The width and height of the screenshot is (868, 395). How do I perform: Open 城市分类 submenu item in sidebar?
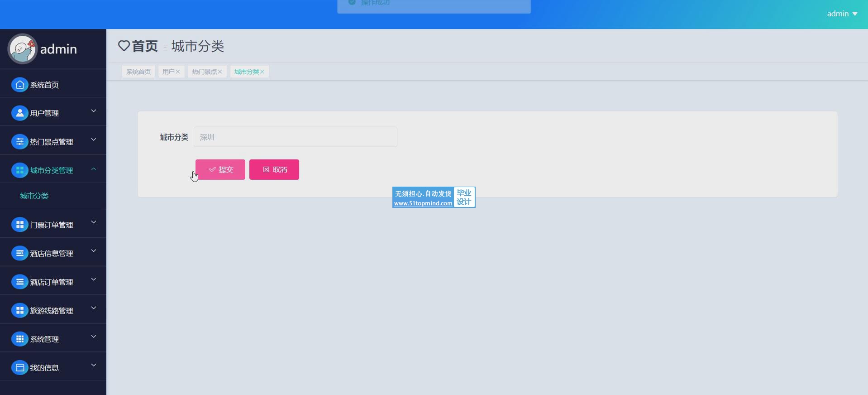[x=34, y=196]
